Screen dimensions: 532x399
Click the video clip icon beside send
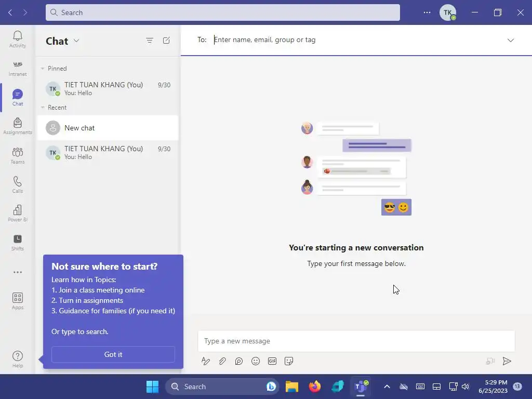490,361
